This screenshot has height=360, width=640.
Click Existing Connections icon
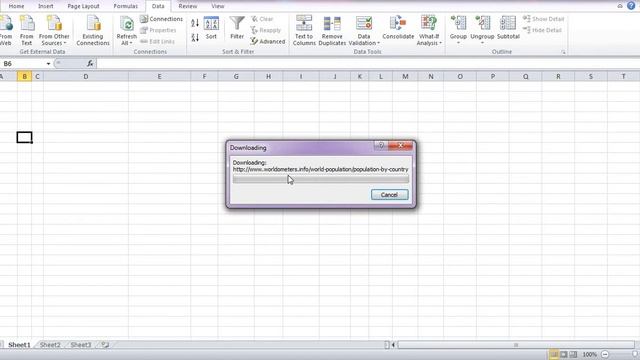tap(93, 30)
